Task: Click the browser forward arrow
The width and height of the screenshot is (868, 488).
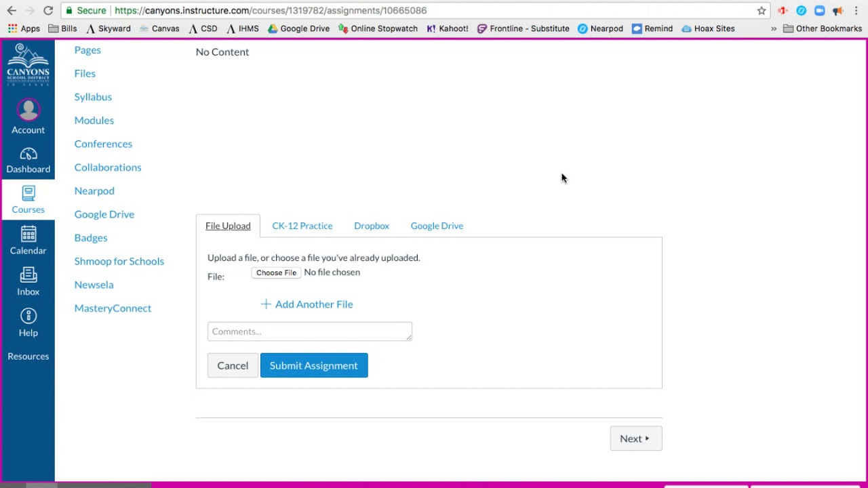Action: click(x=30, y=11)
